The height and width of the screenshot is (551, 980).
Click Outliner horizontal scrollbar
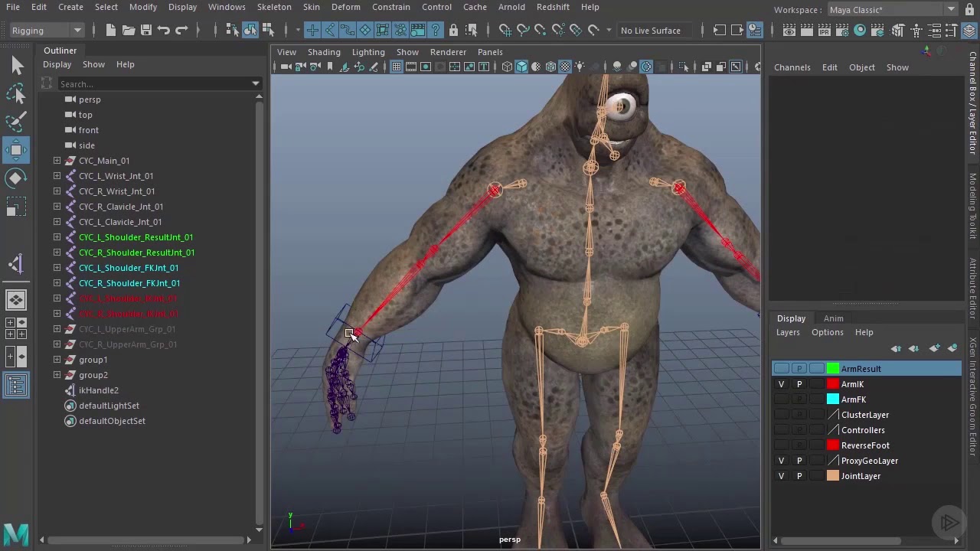point(145,540)
